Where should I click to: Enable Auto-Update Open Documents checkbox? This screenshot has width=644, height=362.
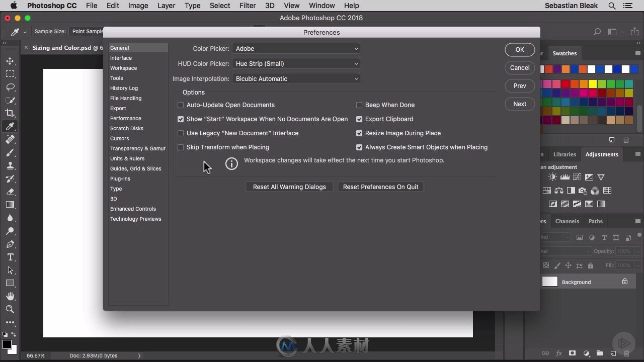(181, 105)
